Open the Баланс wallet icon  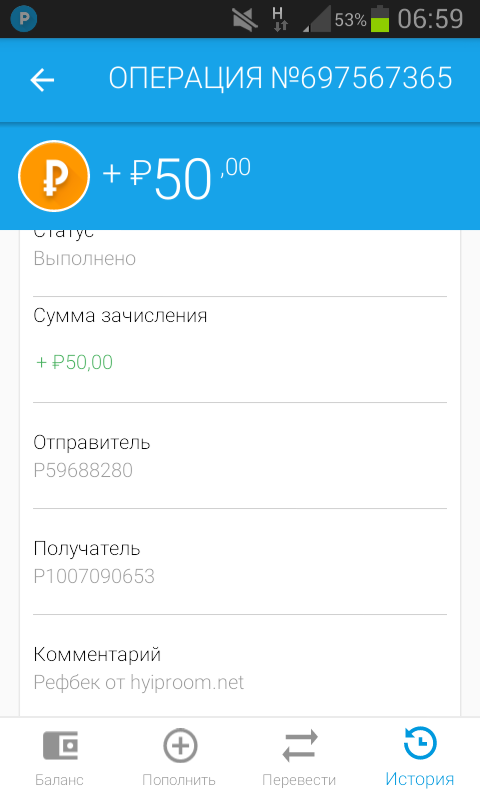[x=60, y=745]
